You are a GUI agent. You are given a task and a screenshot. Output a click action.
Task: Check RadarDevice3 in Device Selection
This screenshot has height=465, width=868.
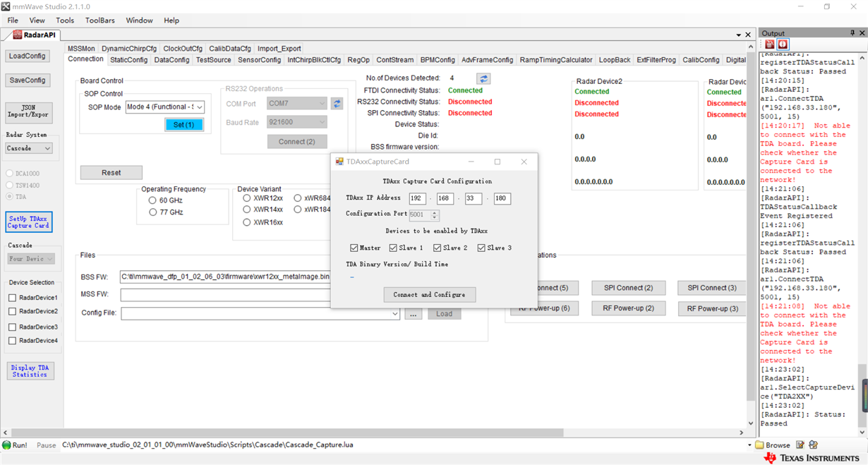[x=12, y=327]
